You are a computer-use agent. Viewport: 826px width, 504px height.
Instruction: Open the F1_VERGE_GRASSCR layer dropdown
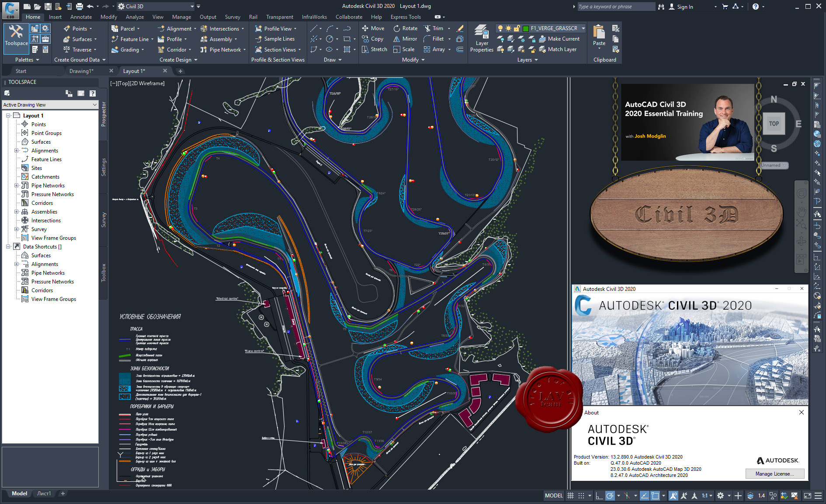(x=583, y=28)
